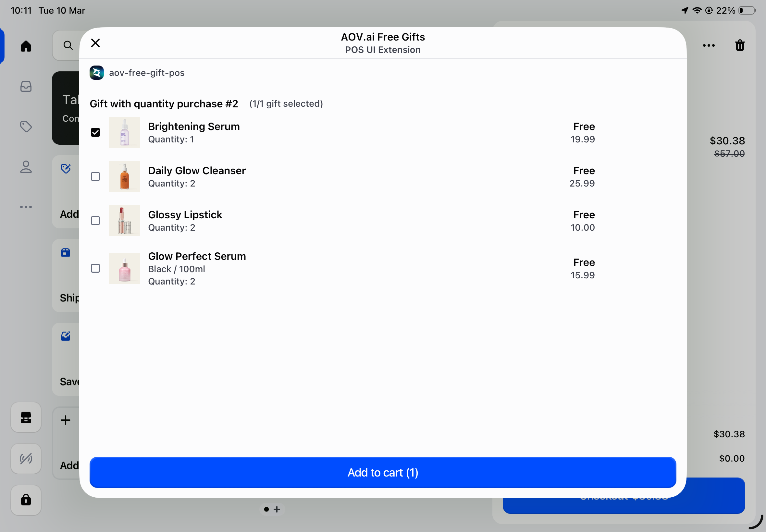Click the $0.00 amount in cart summary
Viewport: 766px width, 532px height.
(x=732, y=458)
